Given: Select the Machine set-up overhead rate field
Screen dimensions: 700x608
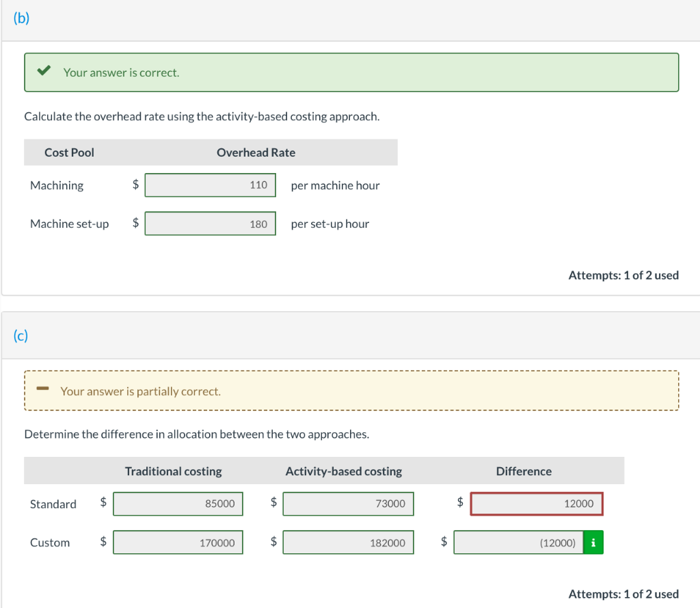Looking at the screenshot, I should [x=211, y=224].
